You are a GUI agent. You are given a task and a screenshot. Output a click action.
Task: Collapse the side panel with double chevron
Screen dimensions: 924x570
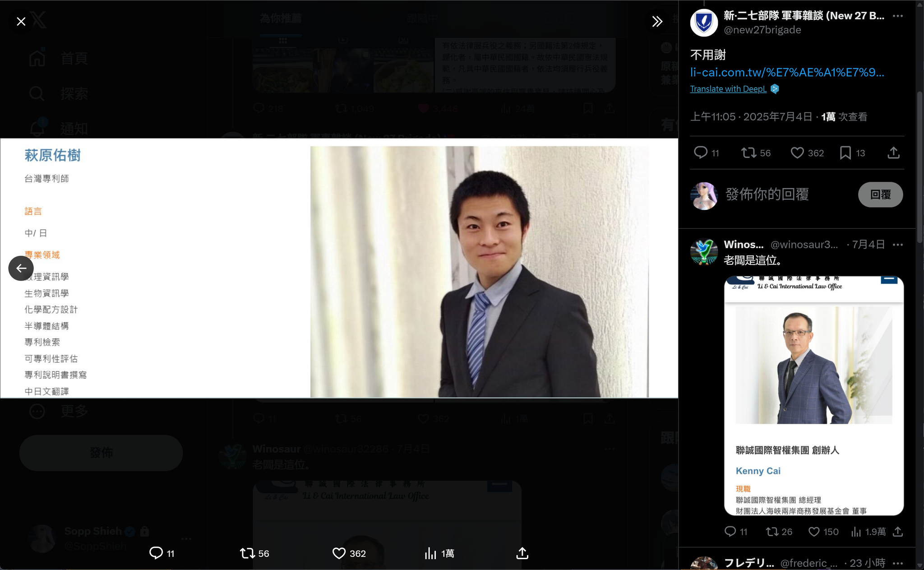point(657,21)
